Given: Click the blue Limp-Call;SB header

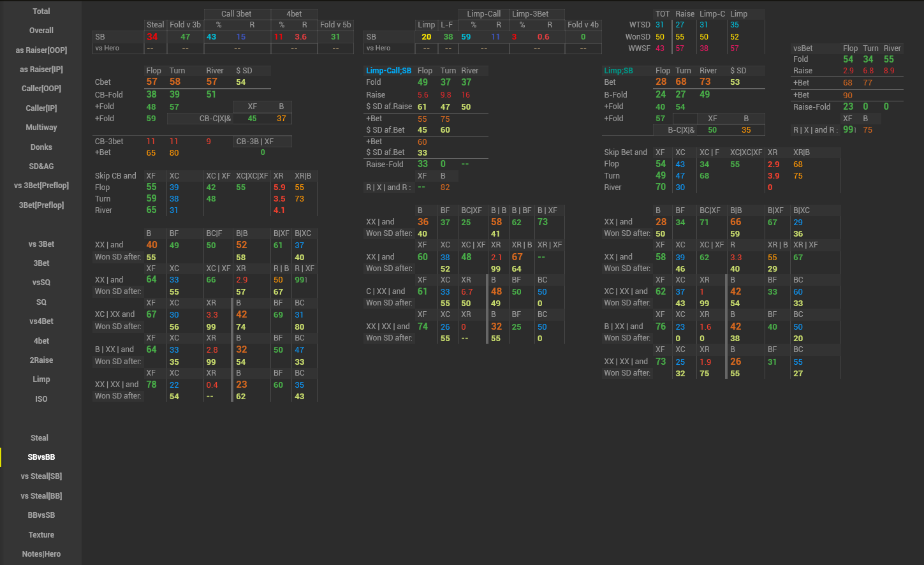Looking at the screenshot, I should pyautogui.click(x=389, y=70).
